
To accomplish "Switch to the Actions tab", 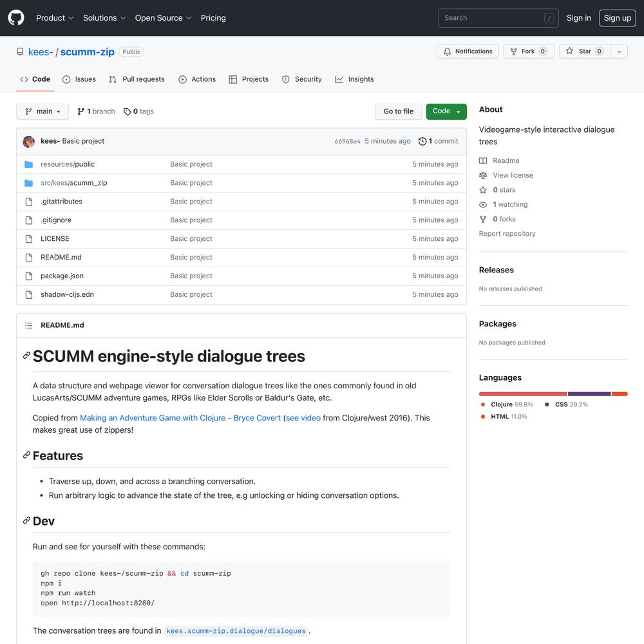I will (x=197, y=79).
